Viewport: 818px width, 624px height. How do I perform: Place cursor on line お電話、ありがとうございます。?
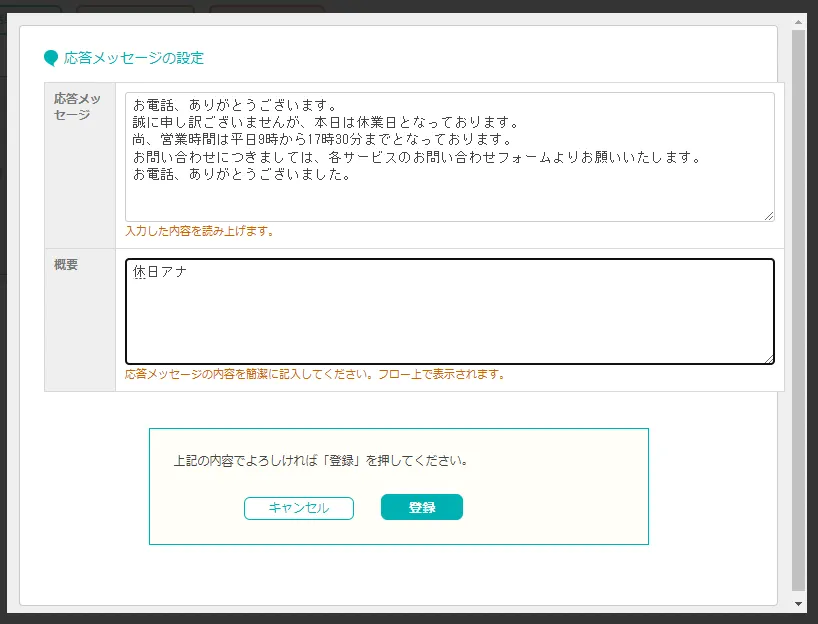[236, 105]
